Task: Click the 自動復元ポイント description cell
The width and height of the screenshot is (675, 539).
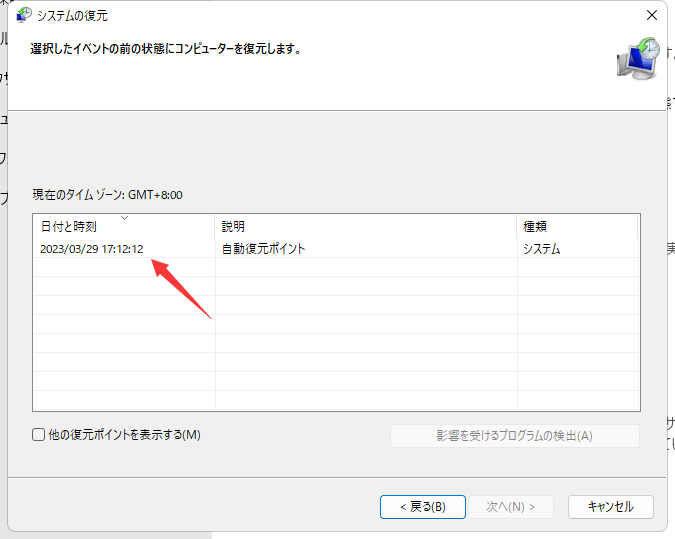Action: 264,248
